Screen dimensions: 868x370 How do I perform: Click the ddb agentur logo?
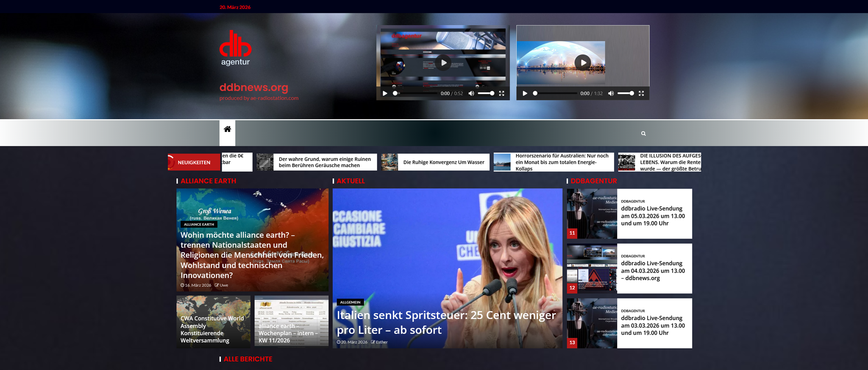(235, 48)
